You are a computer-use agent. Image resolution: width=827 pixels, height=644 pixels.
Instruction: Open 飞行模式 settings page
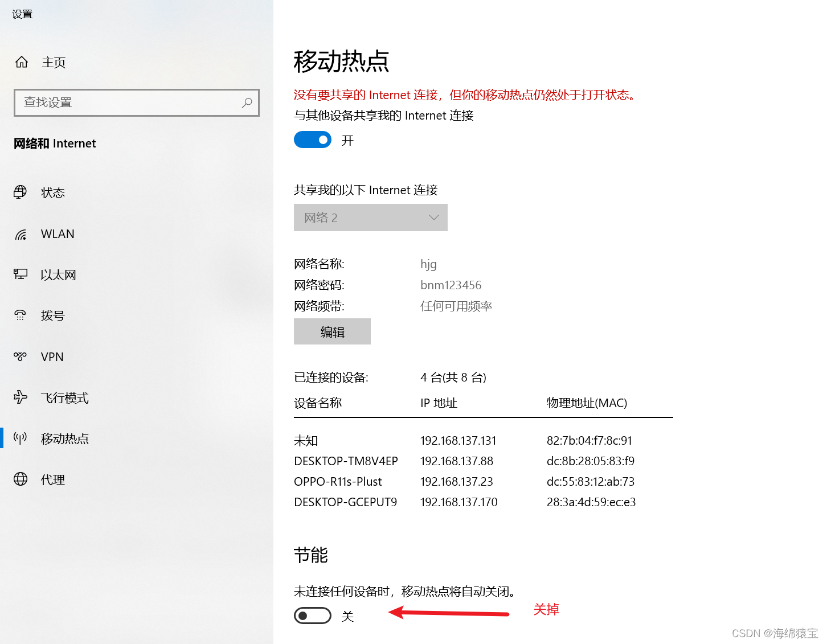tap(65, 397)
